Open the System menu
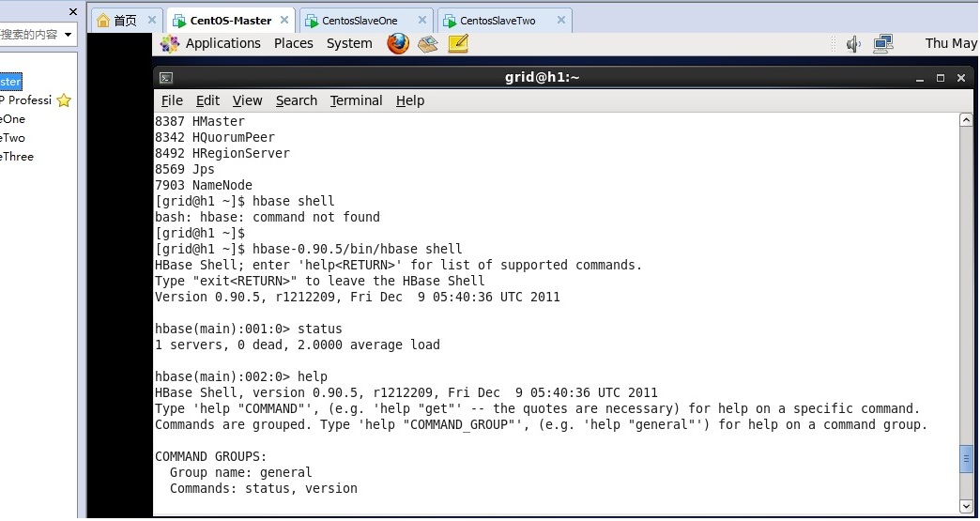 tap(349, 44)
